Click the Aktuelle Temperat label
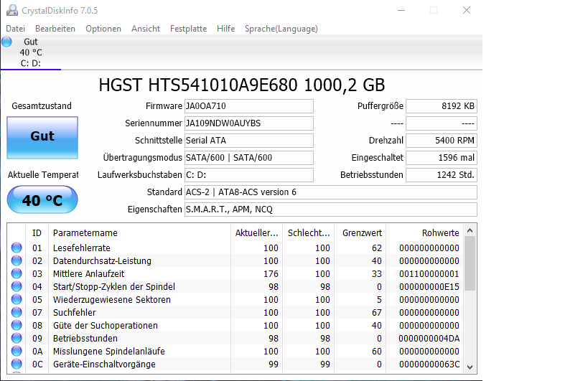Image resolution: width=588 pixels, height=381 pixels. click(x=43, y=175)
